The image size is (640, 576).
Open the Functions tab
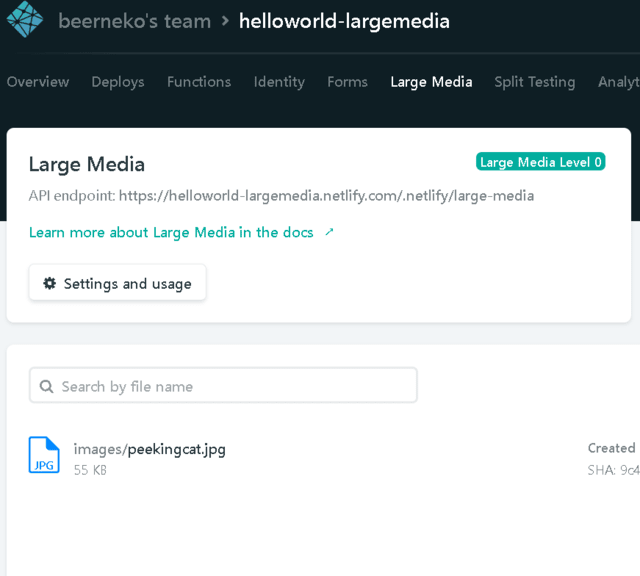coord(199,82)
